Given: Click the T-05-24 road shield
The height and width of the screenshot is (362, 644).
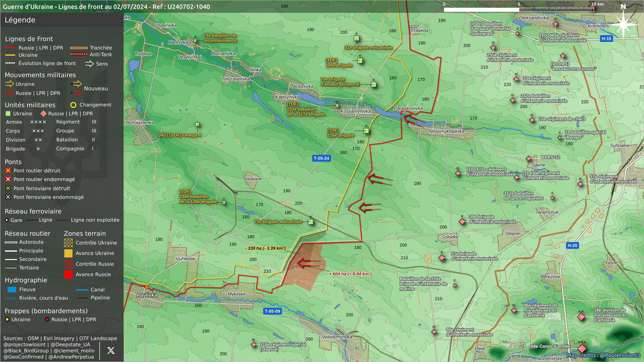Looking at the screenshot, I should click(321, 158).
